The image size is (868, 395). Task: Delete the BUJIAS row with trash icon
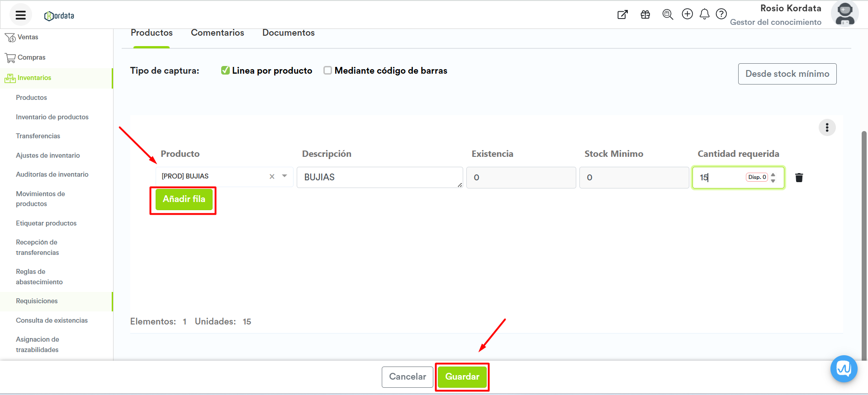tap(799, 178)
